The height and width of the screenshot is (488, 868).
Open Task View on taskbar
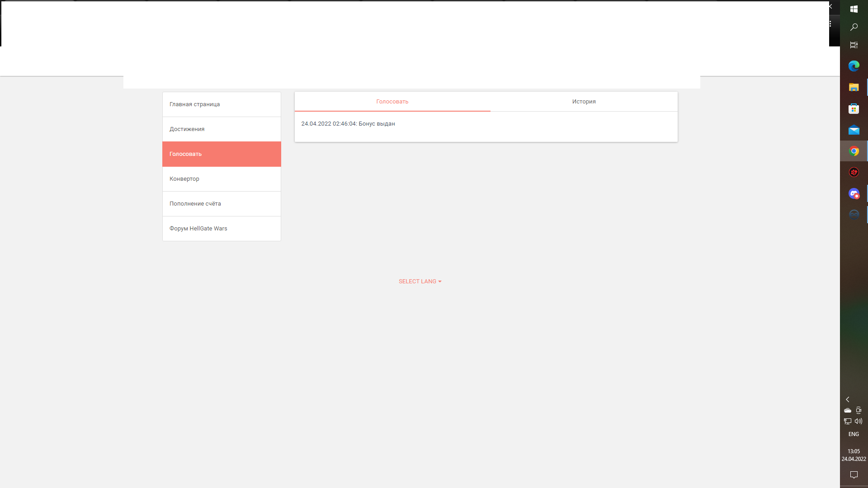click(854, 45)
